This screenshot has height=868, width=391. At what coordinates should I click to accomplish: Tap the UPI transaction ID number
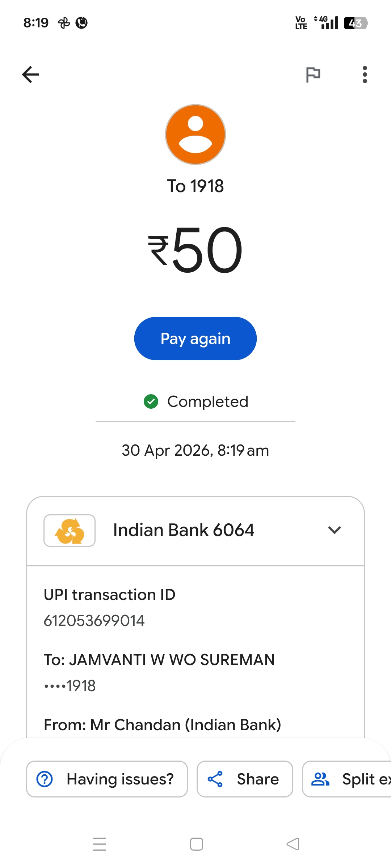click(x=94, y=621)
